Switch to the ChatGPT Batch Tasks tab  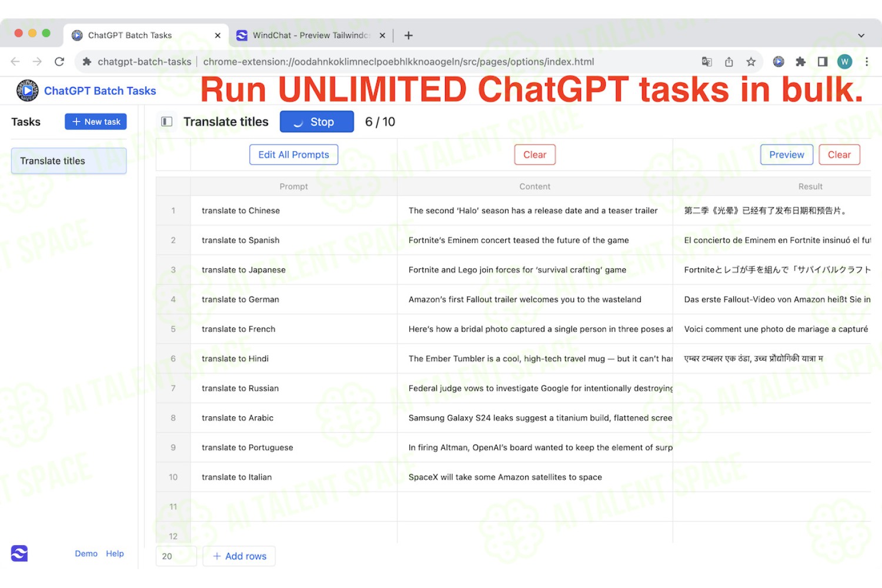[146, 35]
